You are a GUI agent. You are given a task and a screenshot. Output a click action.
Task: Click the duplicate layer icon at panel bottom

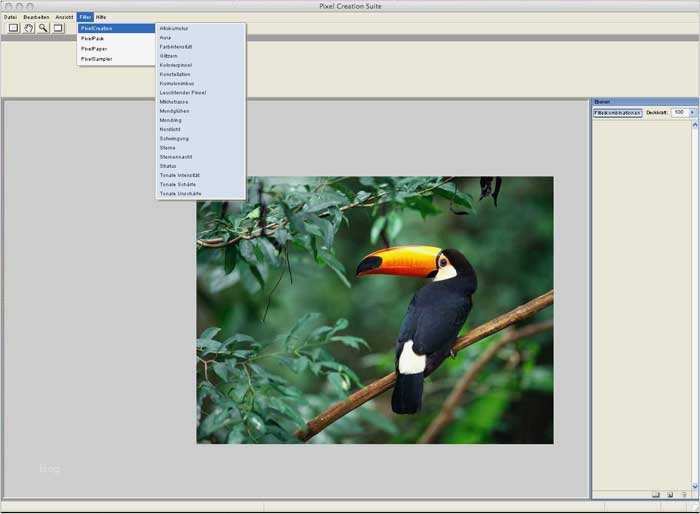pos(670,494)
